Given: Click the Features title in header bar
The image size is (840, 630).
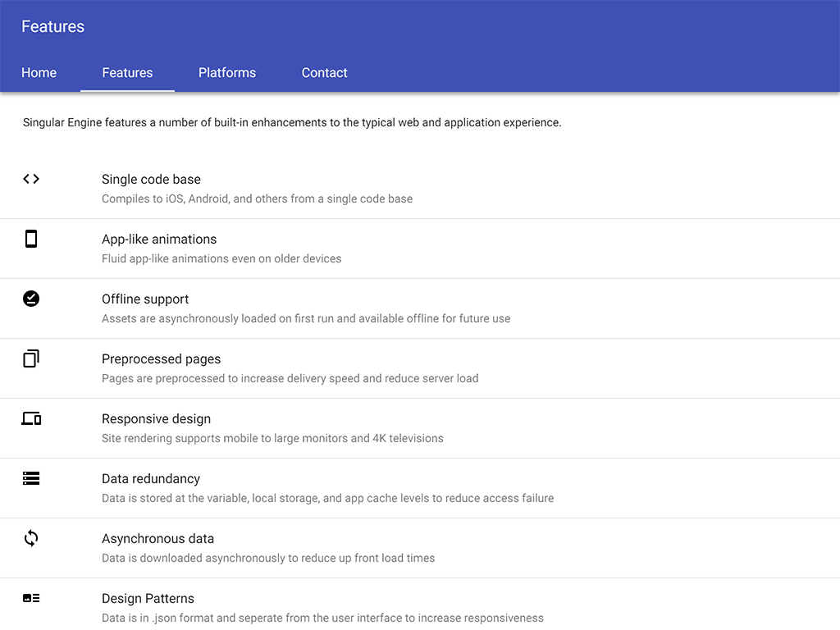Looking at the screenshot, I should click(x=52, y=26).
